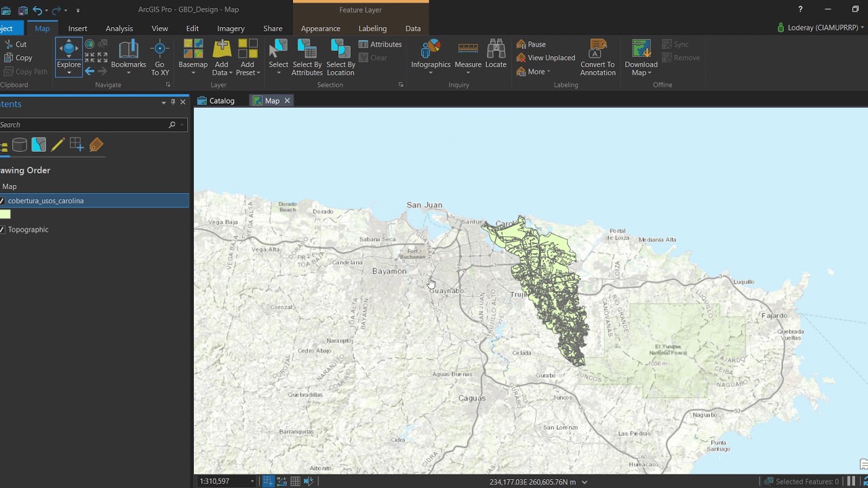Open the Selection group dialog launcher

[x=401, y=85]
